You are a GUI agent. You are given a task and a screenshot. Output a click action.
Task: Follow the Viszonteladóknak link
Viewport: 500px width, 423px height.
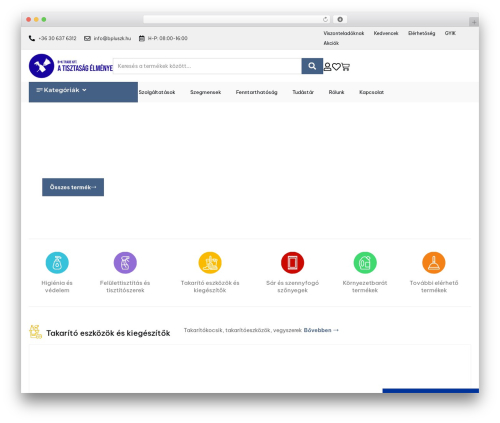pos(344,33)
